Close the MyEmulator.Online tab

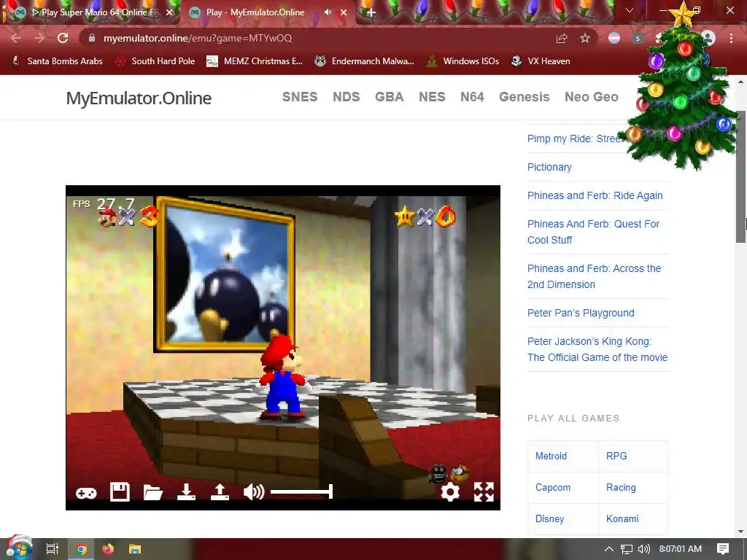[344, 12]
